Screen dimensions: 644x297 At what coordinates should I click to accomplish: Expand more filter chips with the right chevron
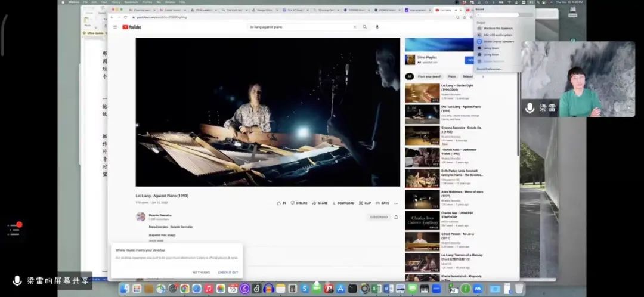point(483,76)
